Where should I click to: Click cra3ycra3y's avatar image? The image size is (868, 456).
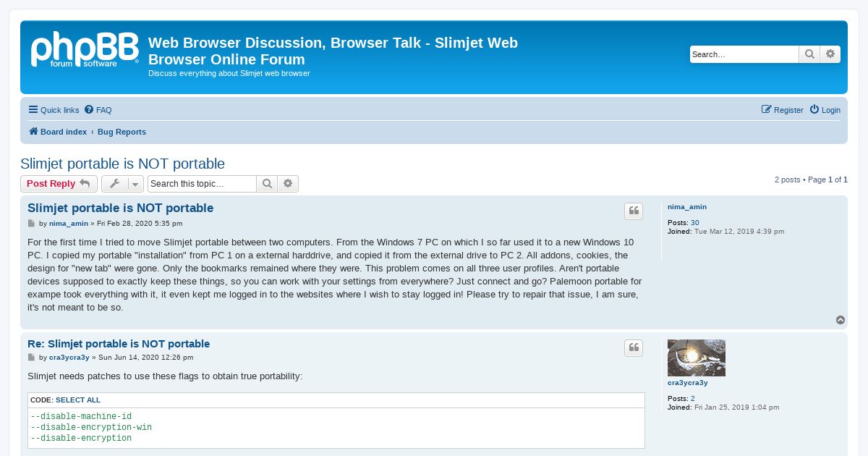697,358
